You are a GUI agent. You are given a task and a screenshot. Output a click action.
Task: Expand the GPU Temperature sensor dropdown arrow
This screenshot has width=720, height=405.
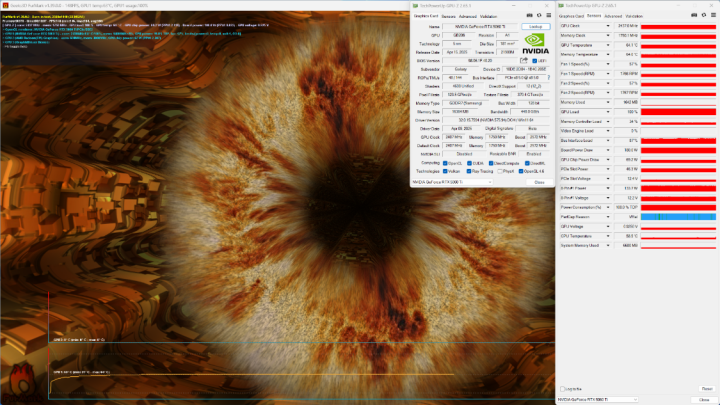[608, 45]
